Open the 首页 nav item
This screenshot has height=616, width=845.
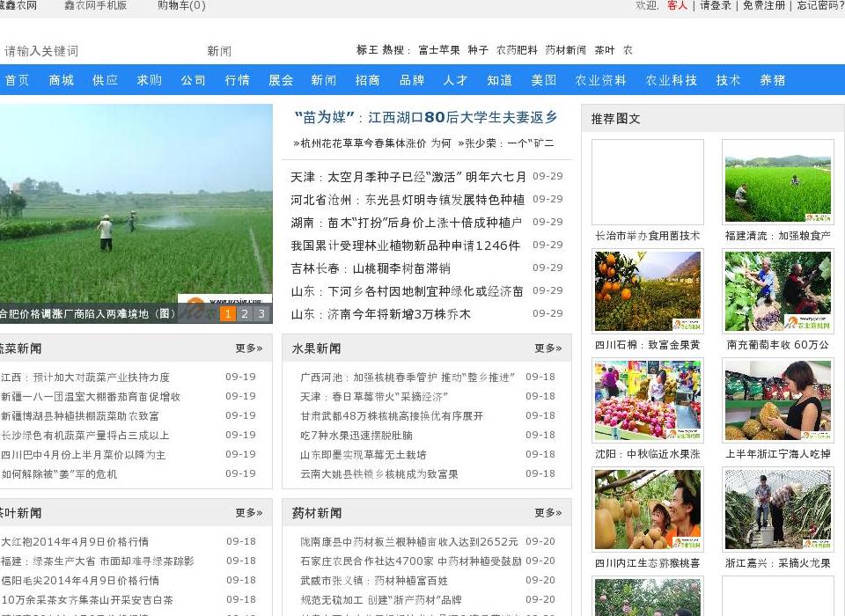click(17, 80)
